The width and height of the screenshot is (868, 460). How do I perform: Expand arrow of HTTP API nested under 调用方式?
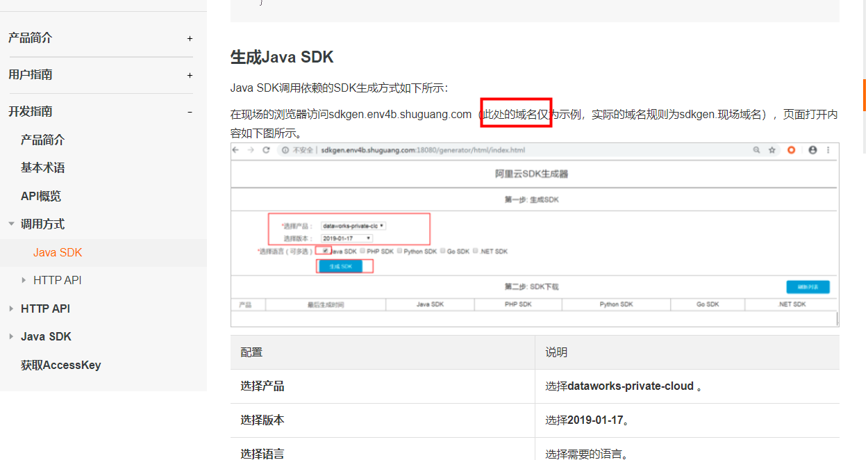coord(24,280)
